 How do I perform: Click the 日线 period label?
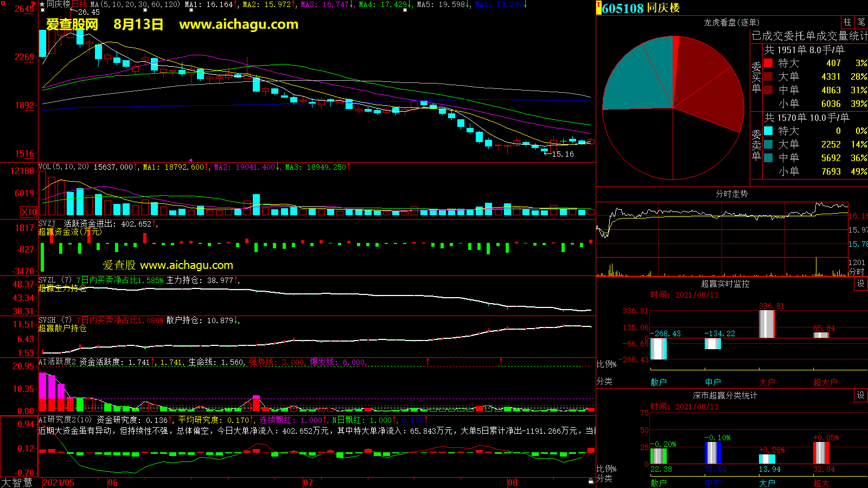tap(79, 4)
